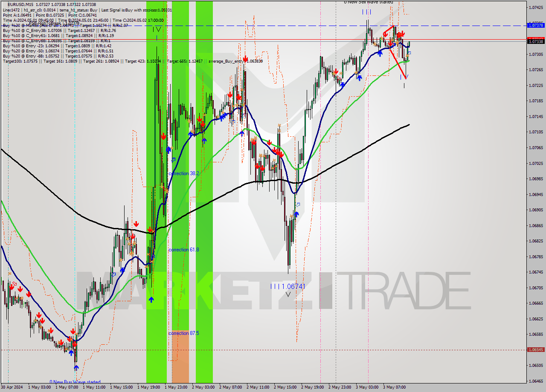This screenshot has width=546, height=392.
Task: Click the '1 May 15:00' time axis label
Action: tap(121, 387)
